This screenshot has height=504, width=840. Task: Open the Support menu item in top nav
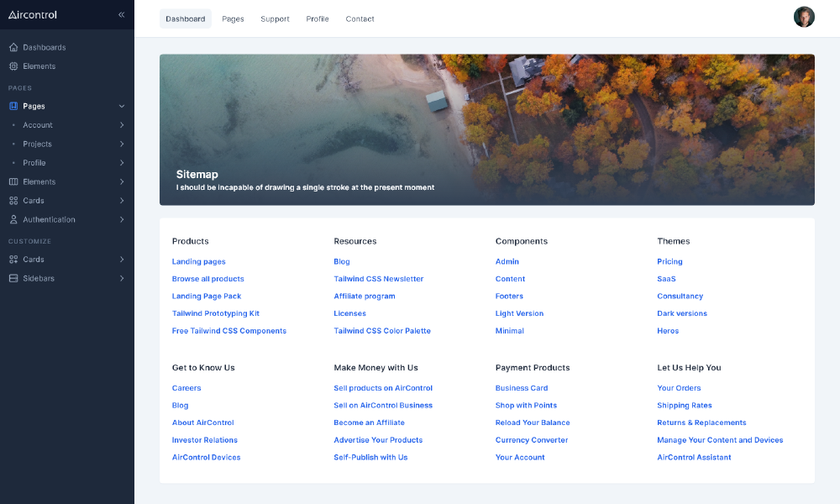275,18
